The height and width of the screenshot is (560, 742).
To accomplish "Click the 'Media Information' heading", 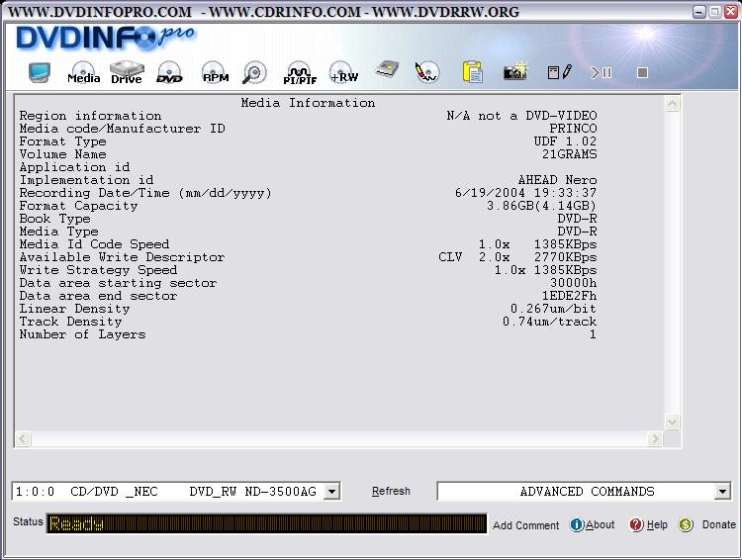I will coord(308,103).
